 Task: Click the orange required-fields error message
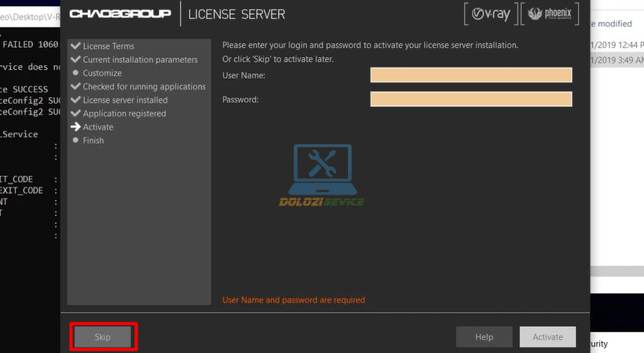pyautogui.click(x=294, y=300)
